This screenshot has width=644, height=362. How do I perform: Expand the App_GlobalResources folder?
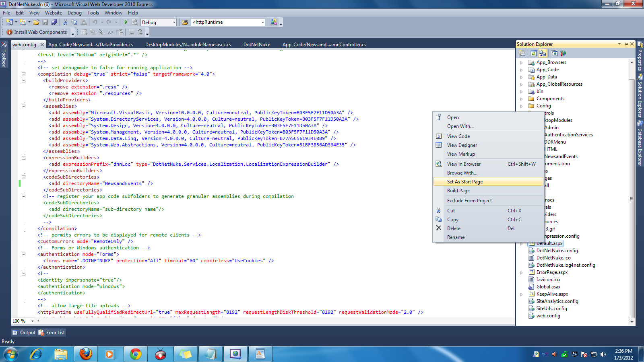522,84
